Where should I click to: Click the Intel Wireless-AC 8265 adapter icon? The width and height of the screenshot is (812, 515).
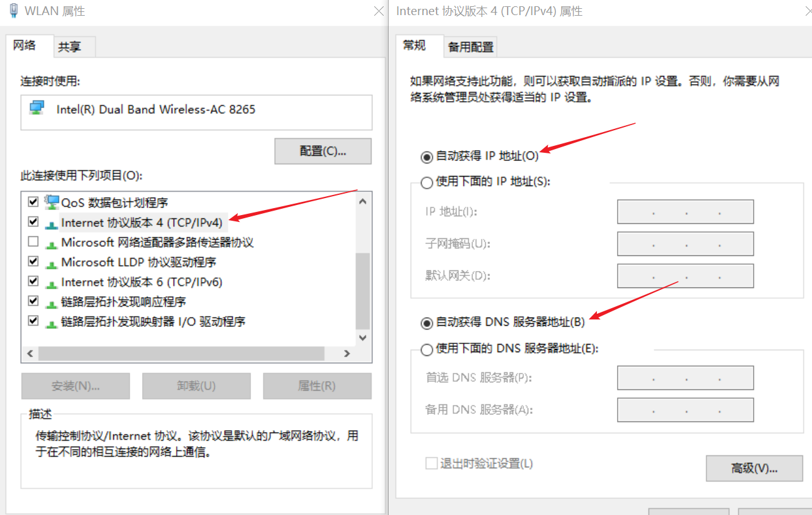[36, 108]
